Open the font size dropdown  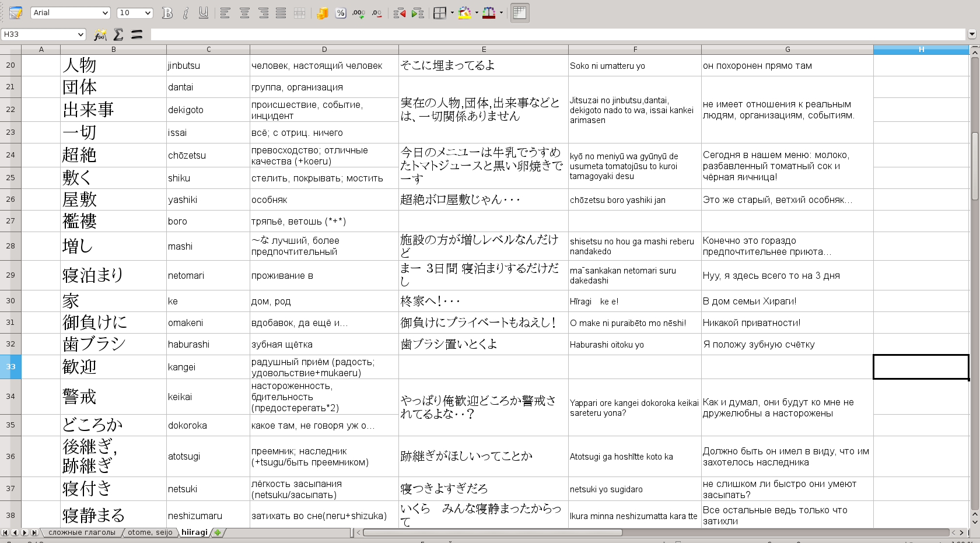click(x=148, y=13)
